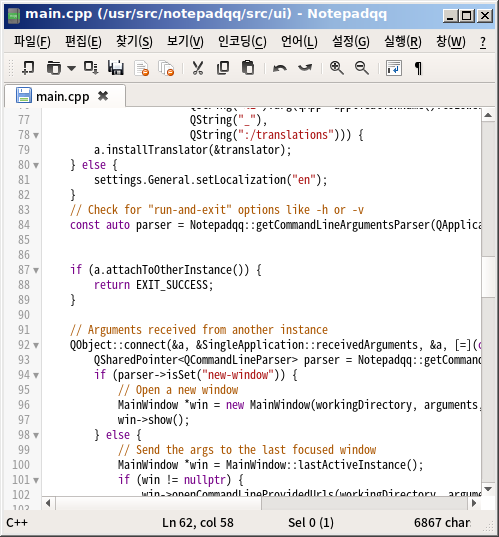Click the Save toolbar icon
The image size is (499, 537).
pyautogui.click(x=91, y=67)
